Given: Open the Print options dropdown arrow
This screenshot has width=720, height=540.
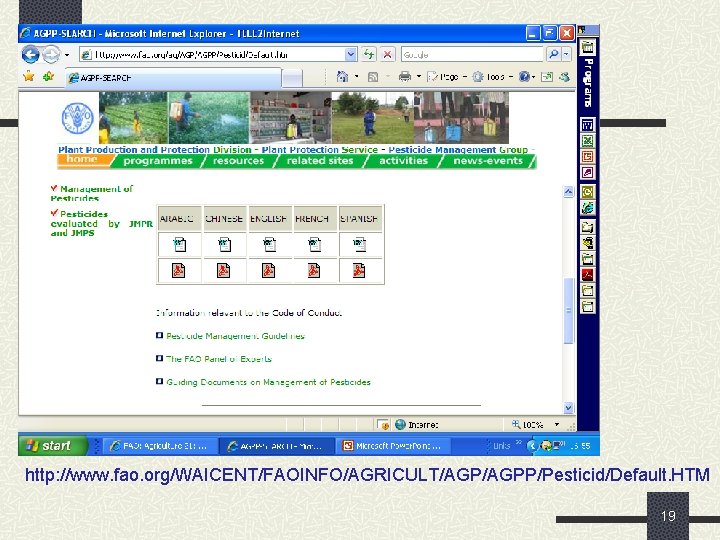Looking at the screenshot, I should (x=419, y=77).
